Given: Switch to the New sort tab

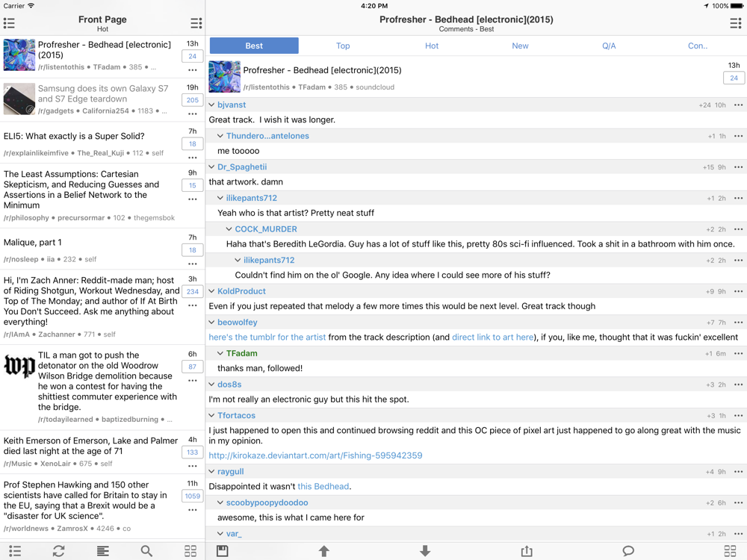Looking at the screenshot, I should [520, 46].
